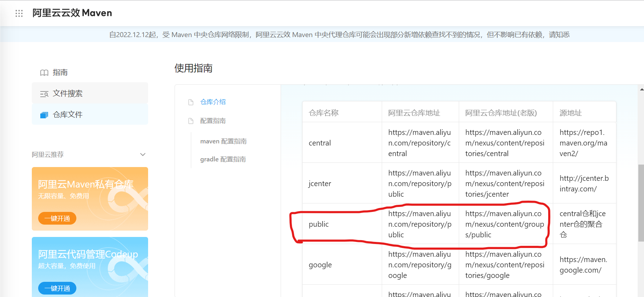
Task: Click 一键开通 on the Maven私有仓库 card
Action: pos(57,219)
